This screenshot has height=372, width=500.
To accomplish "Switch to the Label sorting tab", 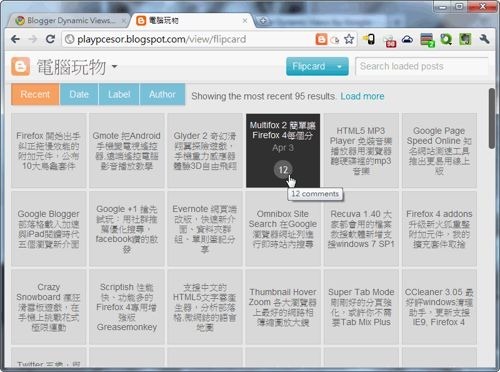I will (119, 94).
